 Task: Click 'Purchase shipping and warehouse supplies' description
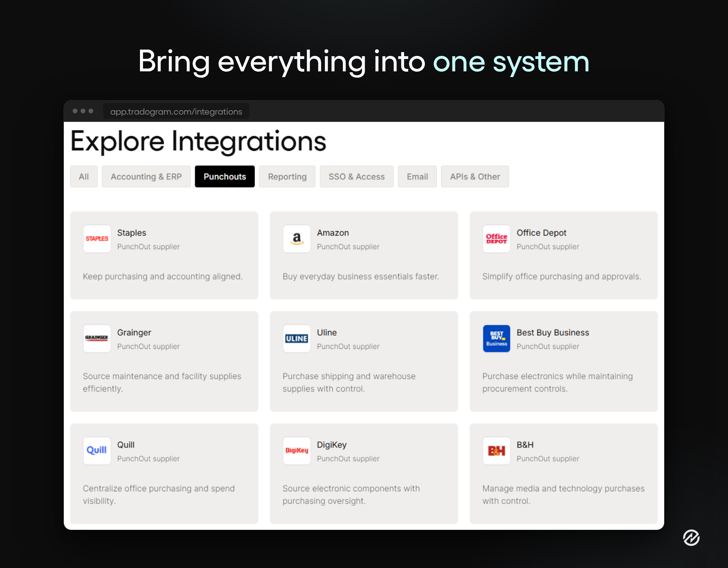(x=349, y=382)
